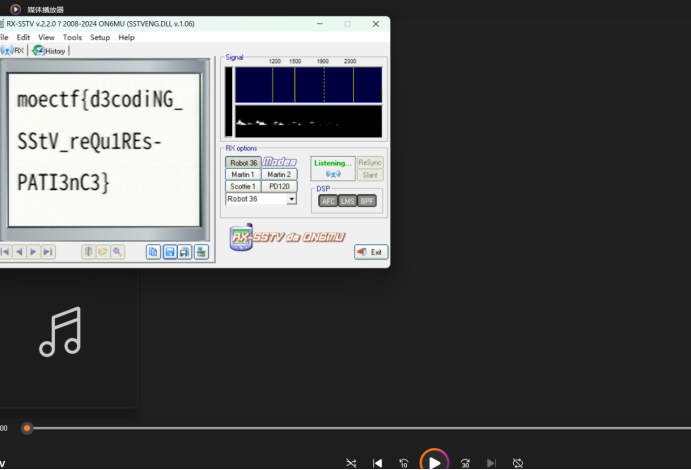Open the Setup menu
The height and width of the screenshot is (470, 691).
click(x=100, y=37)
